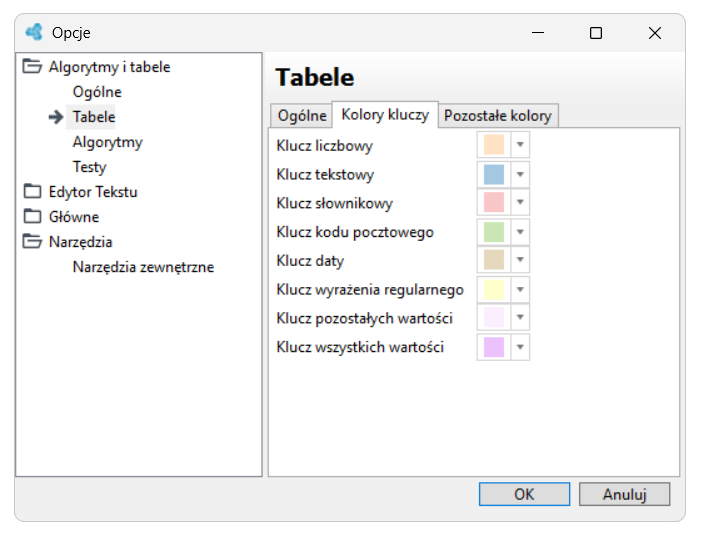Switch to the Ogólne tab
This screenshot has height=533, width=707.
click(x=302, y=116)
